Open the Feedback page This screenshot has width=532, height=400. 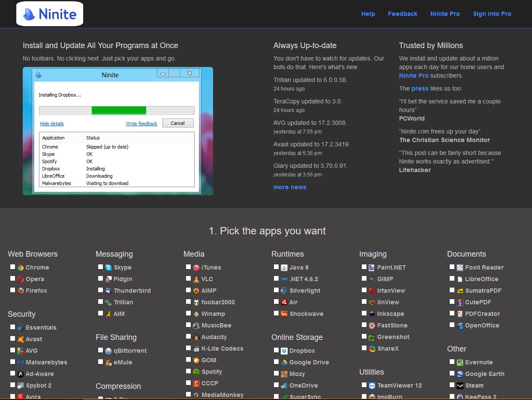coord(403,14)
